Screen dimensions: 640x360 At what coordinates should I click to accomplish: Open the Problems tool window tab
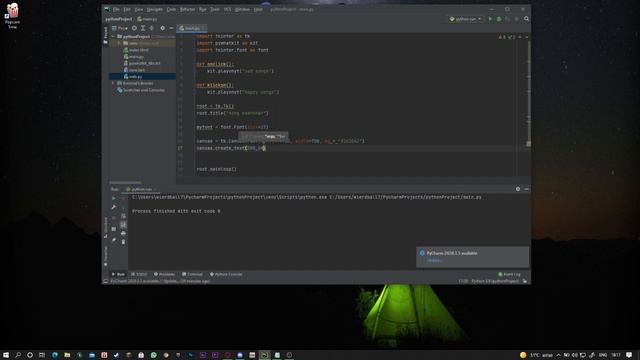click(x=164, y=274)
